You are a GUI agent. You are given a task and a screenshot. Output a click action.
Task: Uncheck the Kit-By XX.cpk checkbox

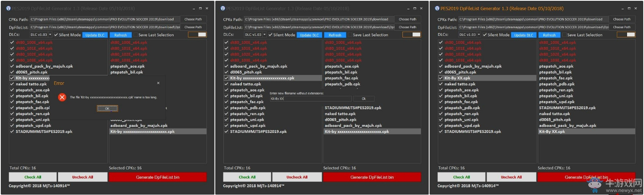441,78
